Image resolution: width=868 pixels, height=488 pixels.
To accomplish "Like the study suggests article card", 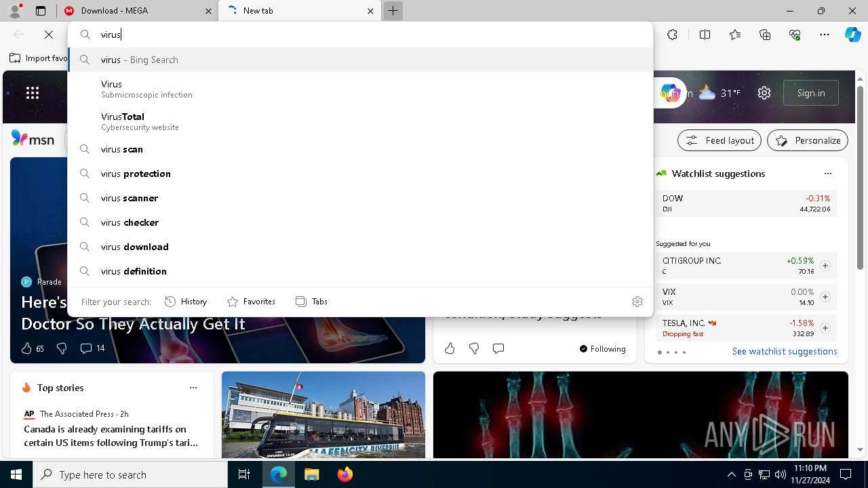I will pos(450,348).
